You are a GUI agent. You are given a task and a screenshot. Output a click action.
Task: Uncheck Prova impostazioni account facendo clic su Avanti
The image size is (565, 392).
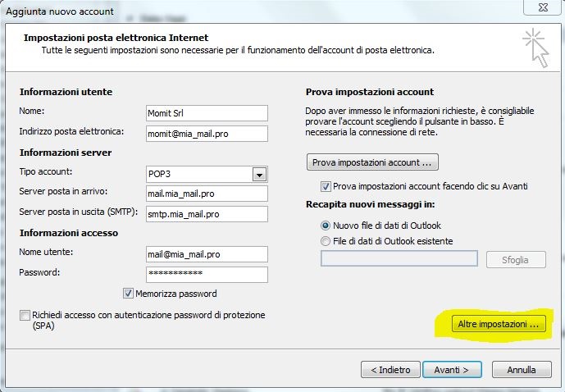[326, 186]
